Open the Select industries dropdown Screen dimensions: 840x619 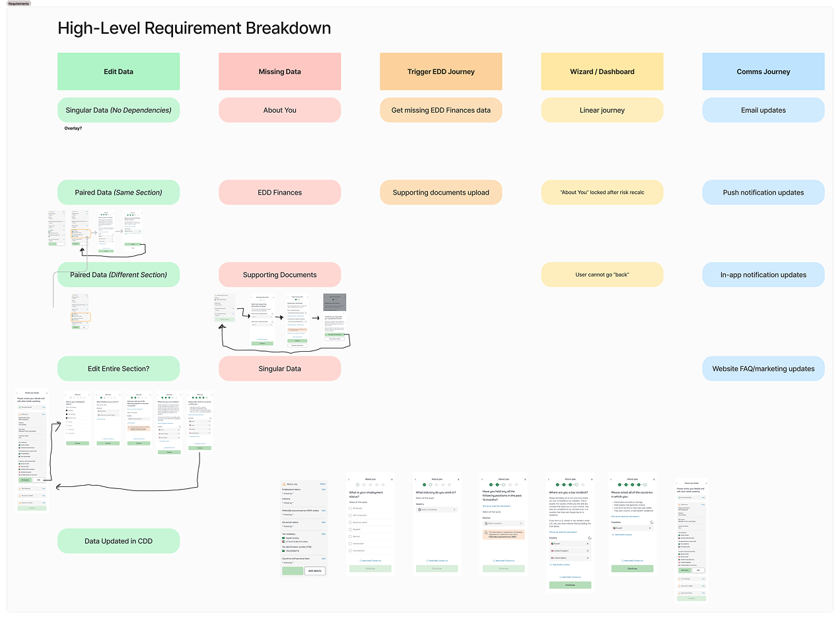[x=437, y=509]
